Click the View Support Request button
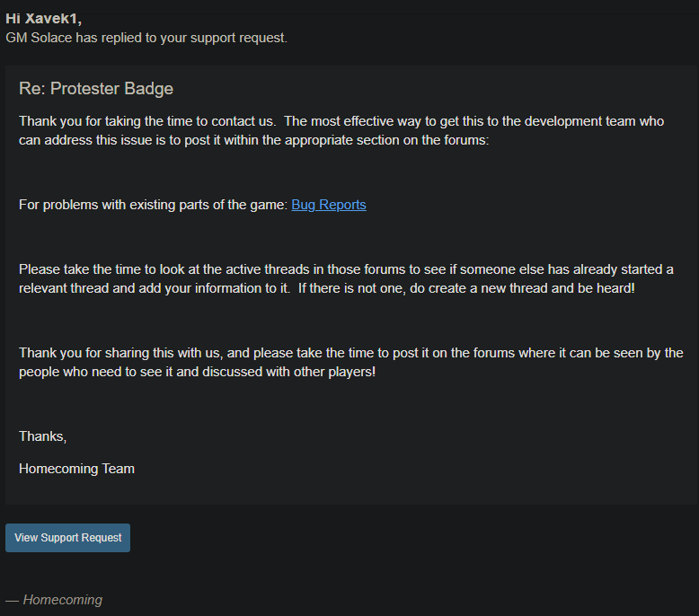The image size is (699, 616). click(67, 538)
